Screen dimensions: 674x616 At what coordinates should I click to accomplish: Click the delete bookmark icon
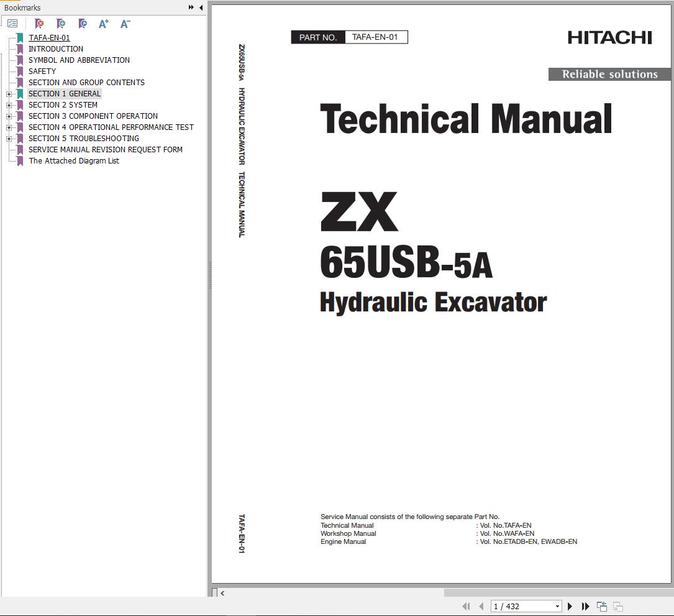point(39,24)
